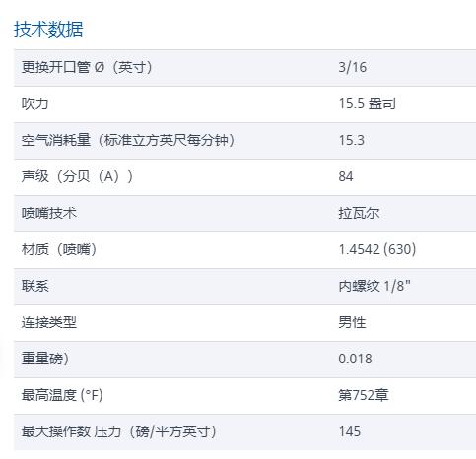This screenshot has height=459, width=476.
Task: Click the 拉瓦尔 value
Action: pyautogui.click(x=359, y=213)
